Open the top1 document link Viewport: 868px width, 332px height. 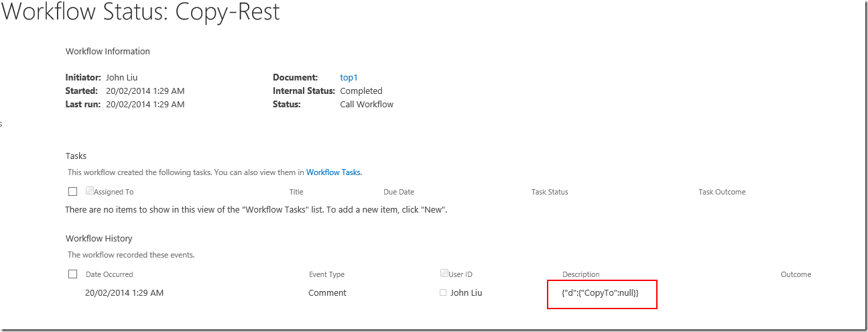(x=349, y=78)
